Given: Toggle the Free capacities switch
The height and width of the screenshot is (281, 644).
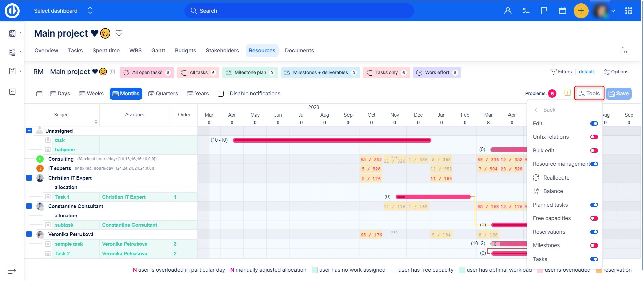Looking at the screenshot, I should point(594,218).
